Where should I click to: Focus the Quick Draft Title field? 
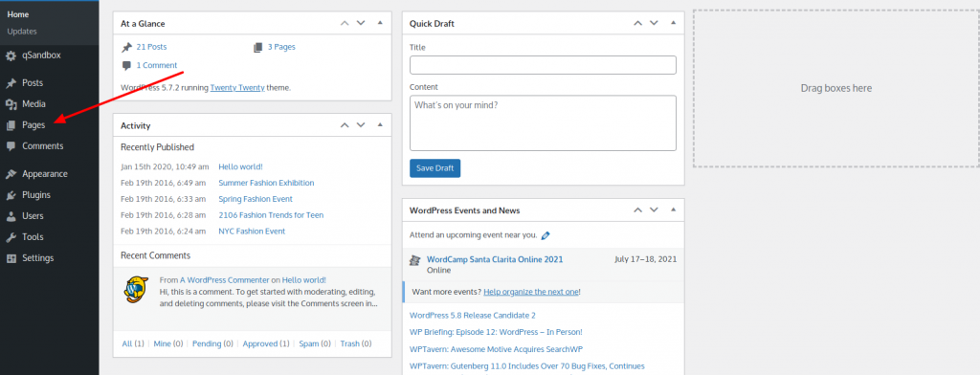[x=543, y=65]
